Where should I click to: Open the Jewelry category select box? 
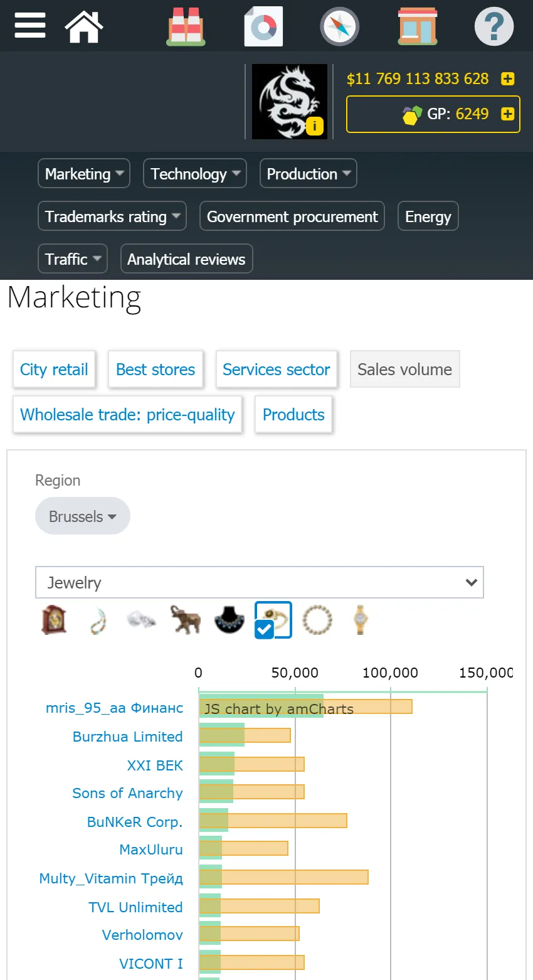pyautogui.click(x=260, y=583)
